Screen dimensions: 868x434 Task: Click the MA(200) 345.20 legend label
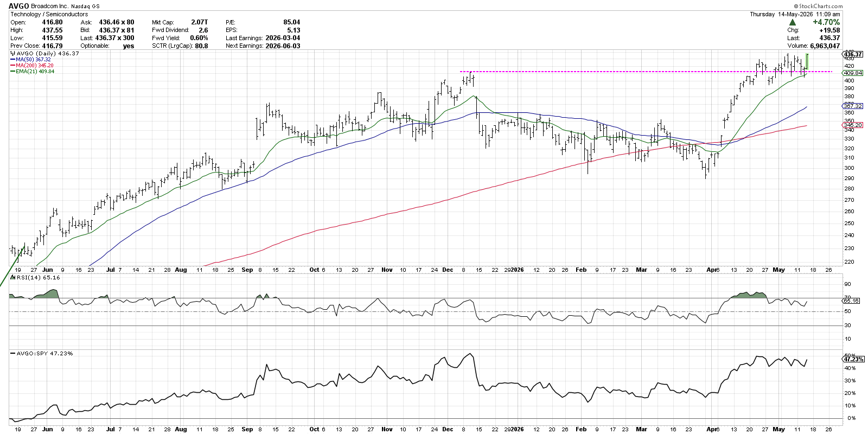(x=35, y=65)
